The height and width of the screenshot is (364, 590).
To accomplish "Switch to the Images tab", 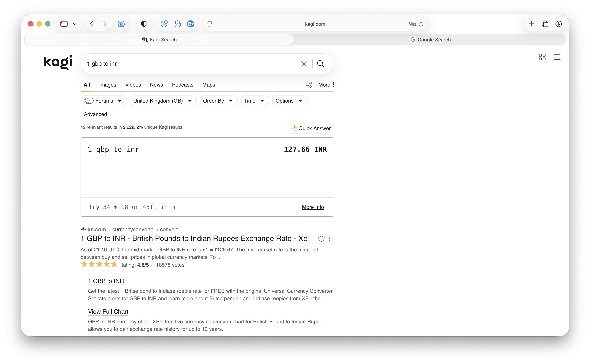I will pyautogui.click(x=108, y=85).
